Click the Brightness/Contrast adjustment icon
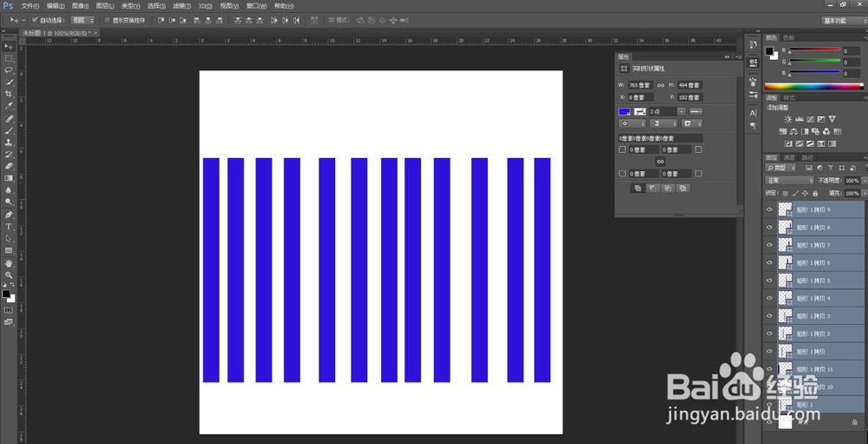This screenshot has height=444, width=868. pos(788,119)
